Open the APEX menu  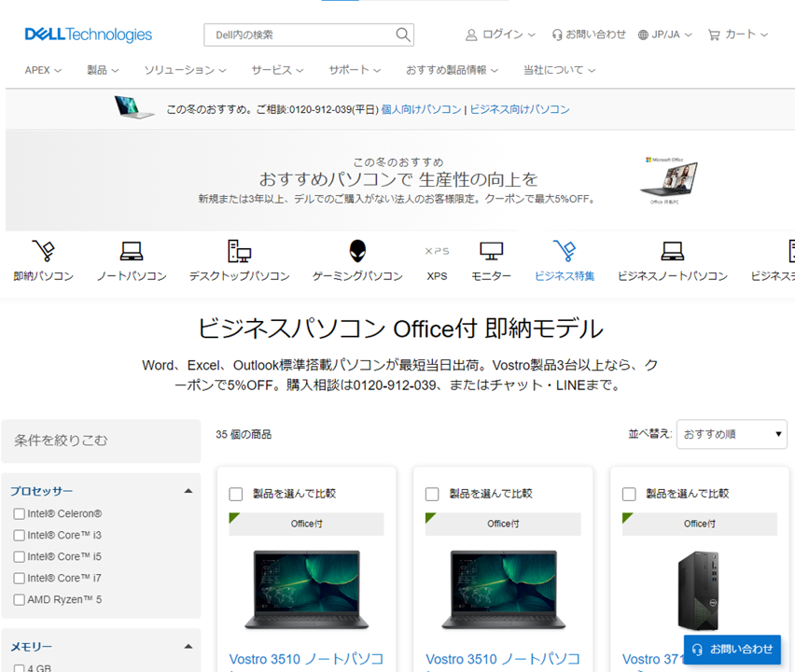pos(43,70)
